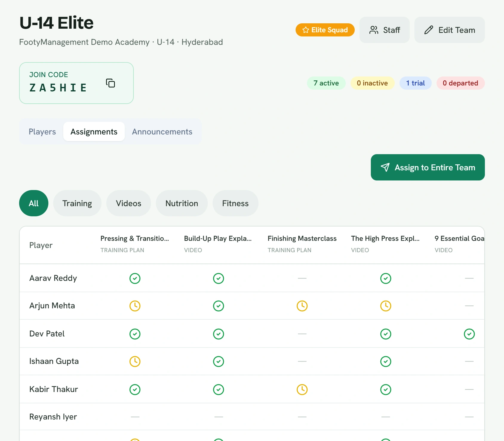Viewport: 504px width, 441px height.
Task: Click Ishaan Gupta's Build-Up Play checkmark
Action: coord(219,361)
